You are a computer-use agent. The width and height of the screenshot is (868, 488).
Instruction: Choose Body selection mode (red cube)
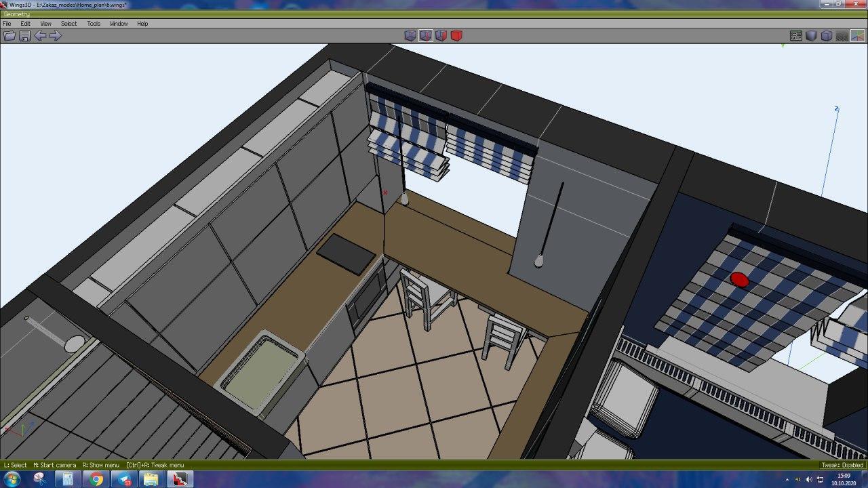456,36
